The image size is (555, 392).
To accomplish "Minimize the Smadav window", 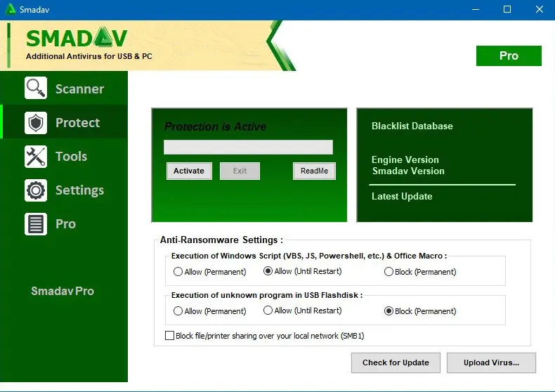I will coord(476,9).
